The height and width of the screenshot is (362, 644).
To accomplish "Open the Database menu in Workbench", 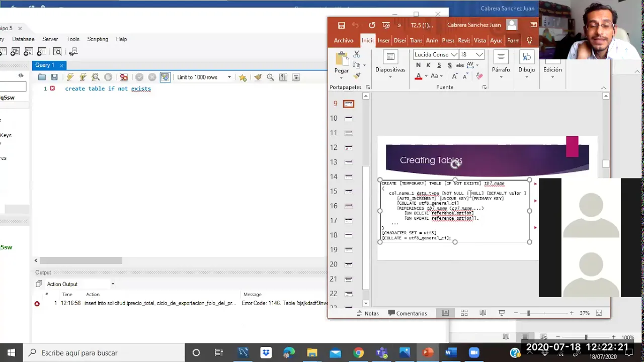I will (x=23, y=39).
